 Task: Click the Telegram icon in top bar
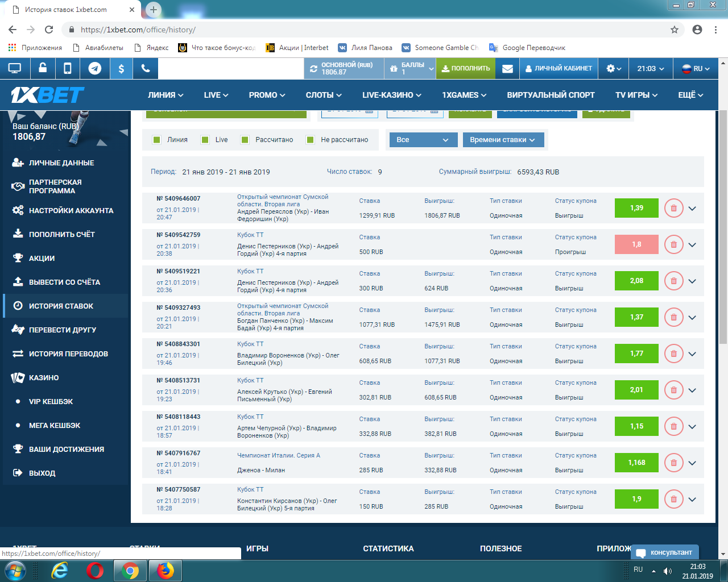point(95,69)
